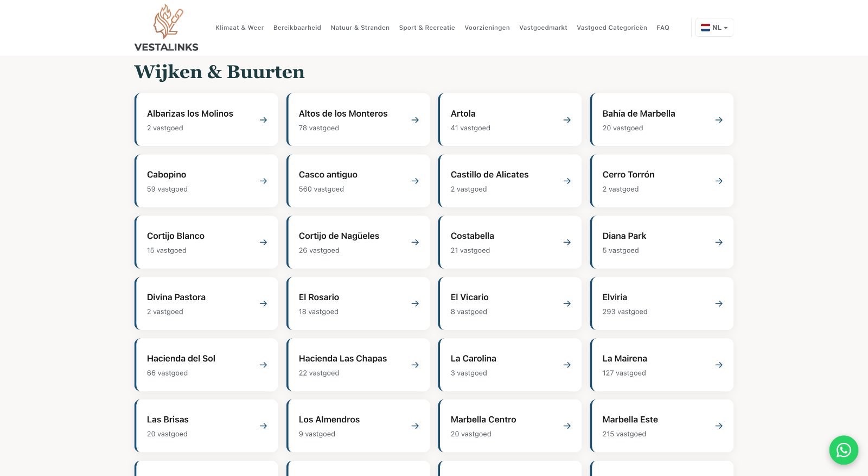Open the Vastgoedmarkt nav link
This screenshot has width=868, height=476.
(x=543, y=28)
